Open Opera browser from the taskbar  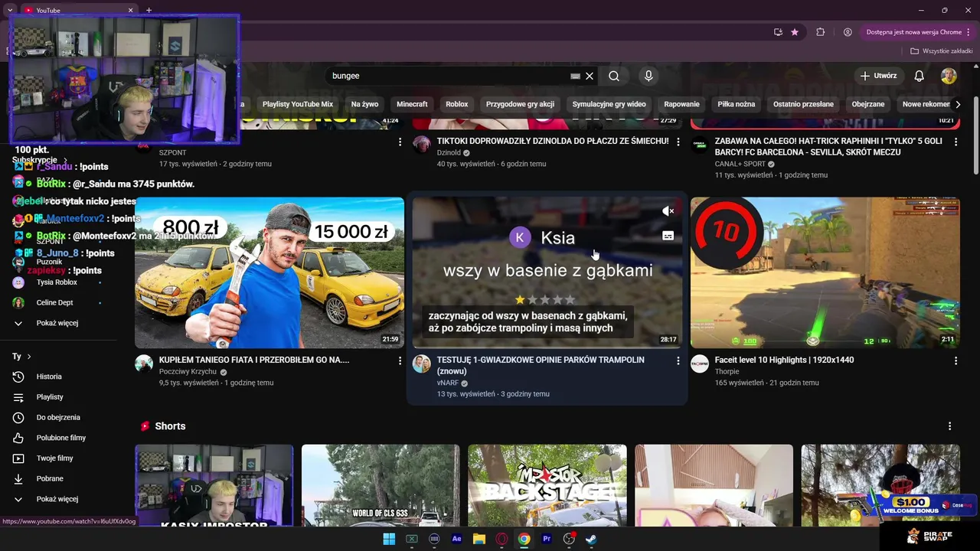click(501, 539)
